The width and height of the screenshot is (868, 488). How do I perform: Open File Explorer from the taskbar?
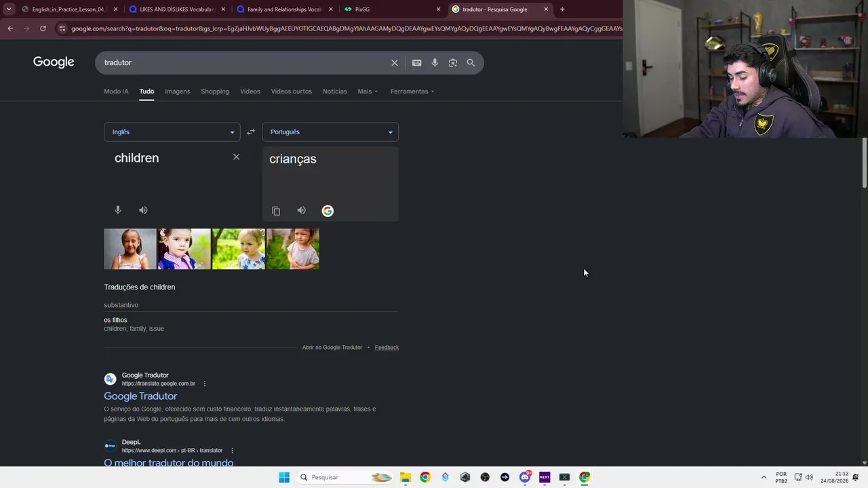pos(405,477)
